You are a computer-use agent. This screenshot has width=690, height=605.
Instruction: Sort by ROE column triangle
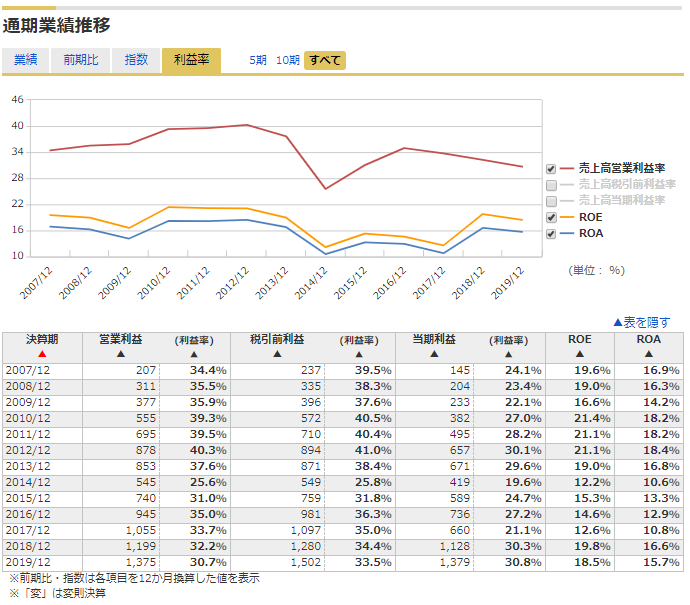pos(580,354)
